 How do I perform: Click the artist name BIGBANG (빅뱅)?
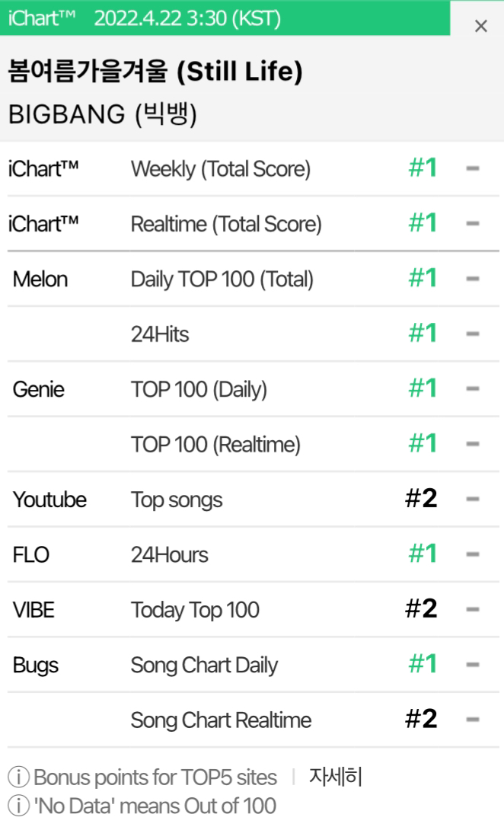point(103,114)
